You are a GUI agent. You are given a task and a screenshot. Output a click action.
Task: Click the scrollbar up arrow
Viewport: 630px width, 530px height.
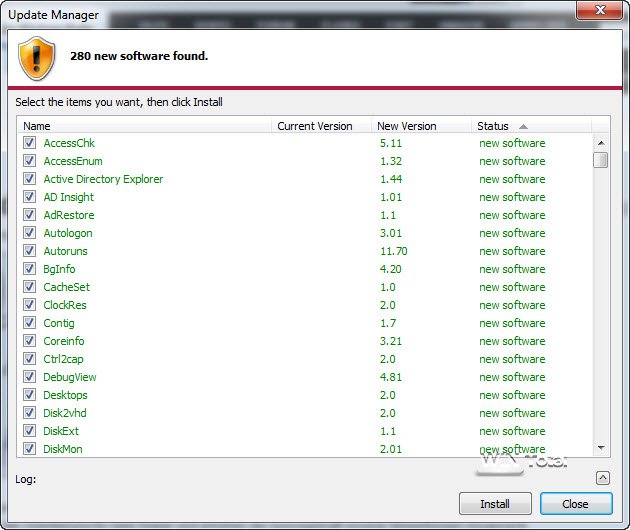point(601,143)
